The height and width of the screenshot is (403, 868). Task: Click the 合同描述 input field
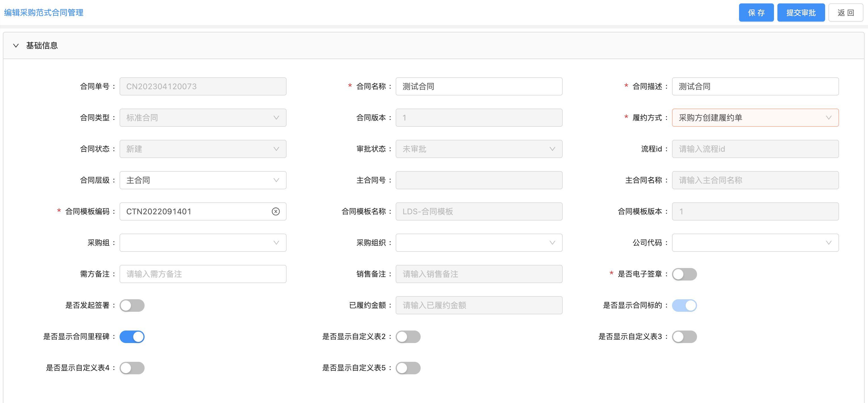(755, 86)
